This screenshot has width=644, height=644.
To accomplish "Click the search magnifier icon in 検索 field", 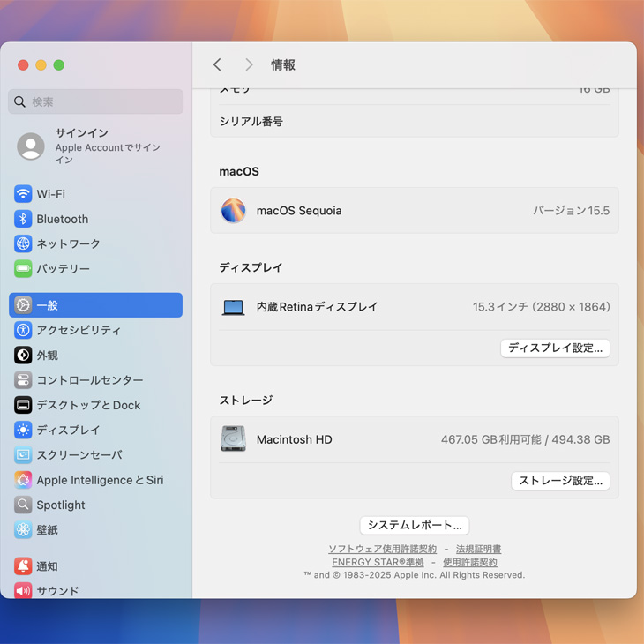I will [x=19, y=101].
